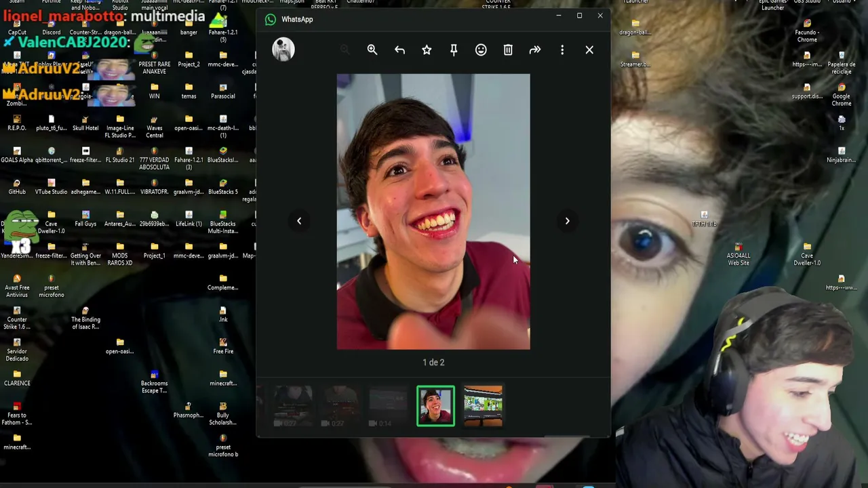
Task: Open ASIO4ALL Web Site shortcut
Action: 738,253
